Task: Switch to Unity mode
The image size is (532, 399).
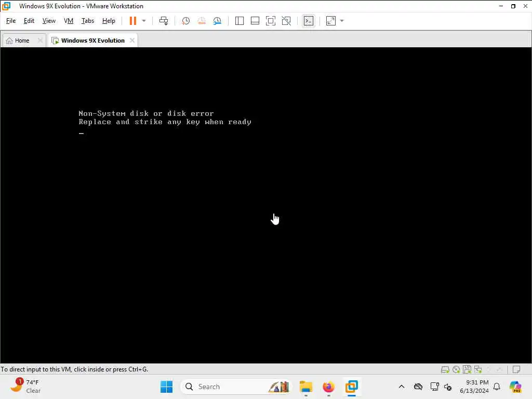Action: (x=286, y=21)
